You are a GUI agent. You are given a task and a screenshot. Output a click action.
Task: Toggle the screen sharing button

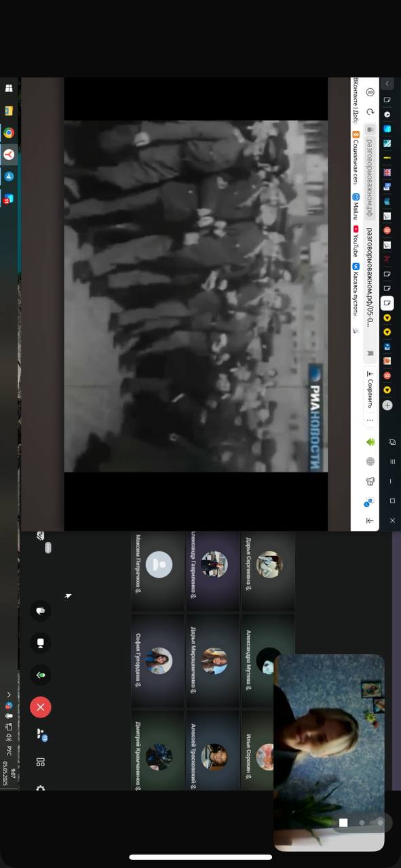(40, 642)
